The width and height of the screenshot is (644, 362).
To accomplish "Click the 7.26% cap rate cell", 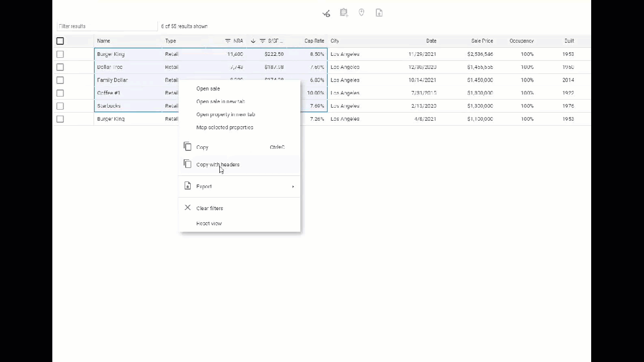I will tap(317, 119).
